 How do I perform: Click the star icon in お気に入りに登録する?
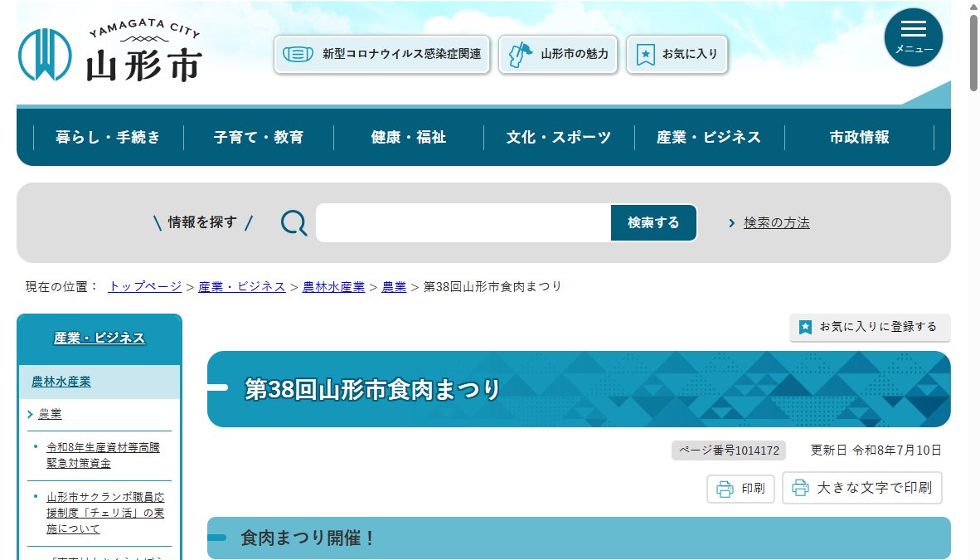[x=805, y=327]
